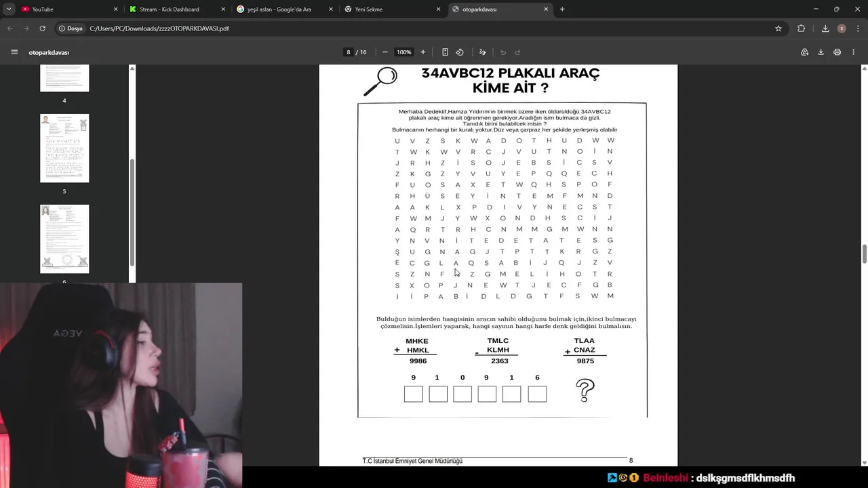Click the puzzle word TLAA
Viewport: 868px width, 488px height.
tap(584, 341)
